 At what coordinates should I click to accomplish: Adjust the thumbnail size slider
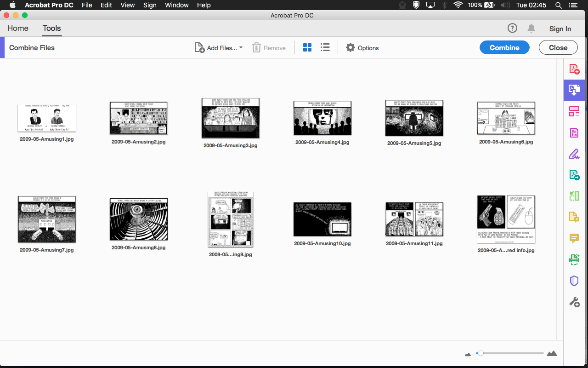[x=481, y=353]
